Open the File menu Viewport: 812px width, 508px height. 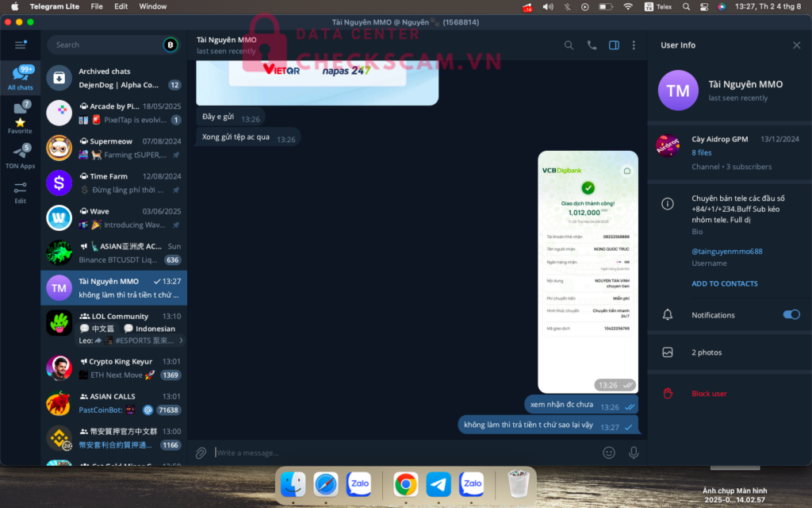pyautogui.click(x=97, y=6)
